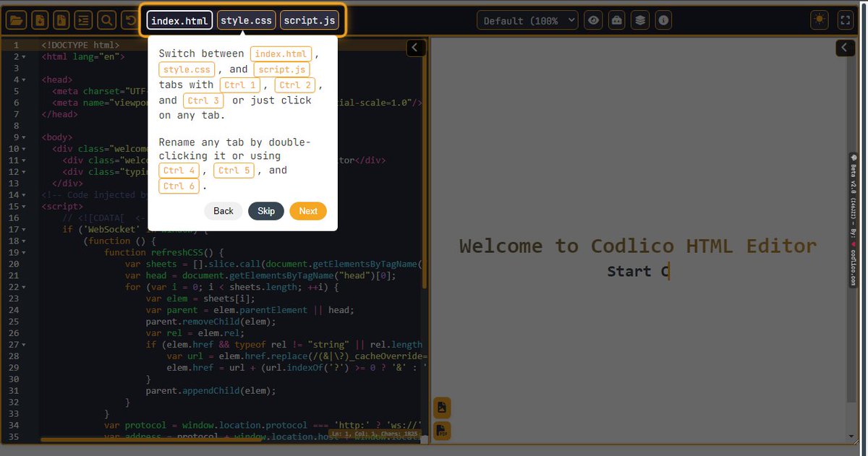This screenshot has height=456, width=868.
Task: Click the zip file export icon
Action: pos(62,20)
